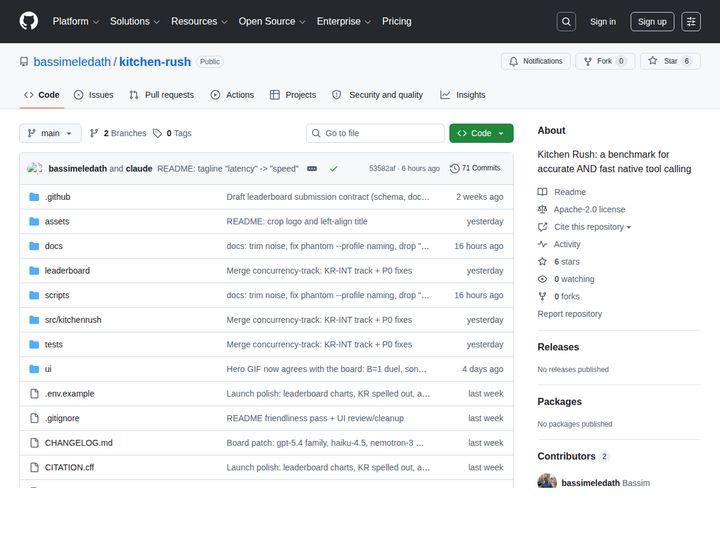Open the .gitignore file
720x540 pixels.
(62, 418)
